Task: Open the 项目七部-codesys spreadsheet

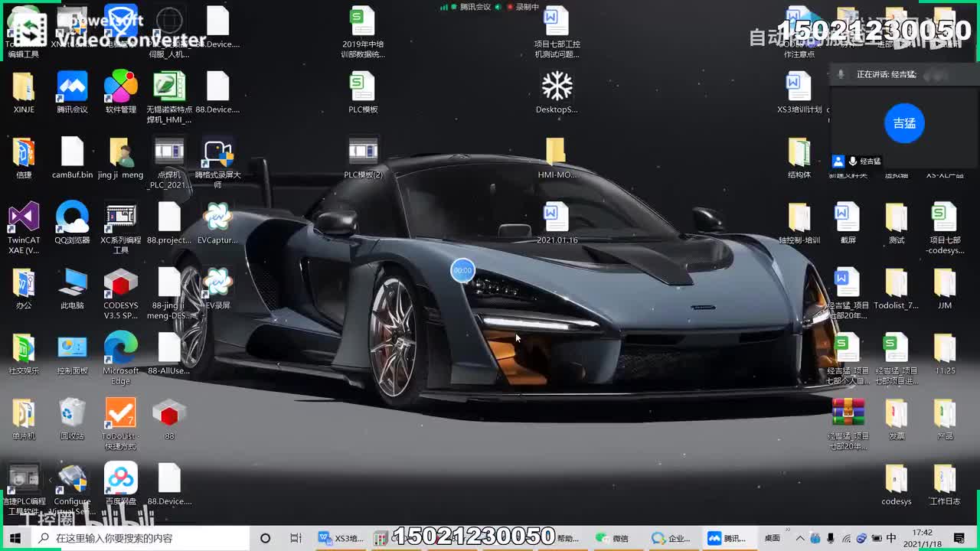Action: coord(945,228)
